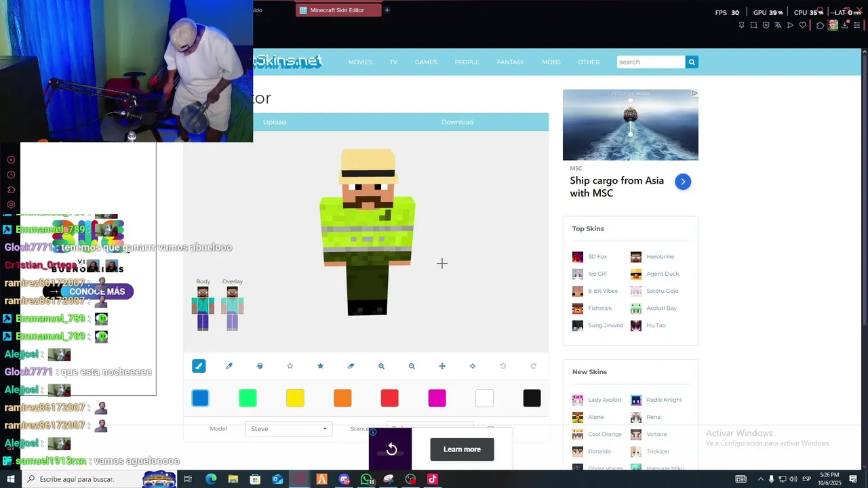The image size is (868, 488).
Task: Click the center view icon
Action: (x=473, y=366)
